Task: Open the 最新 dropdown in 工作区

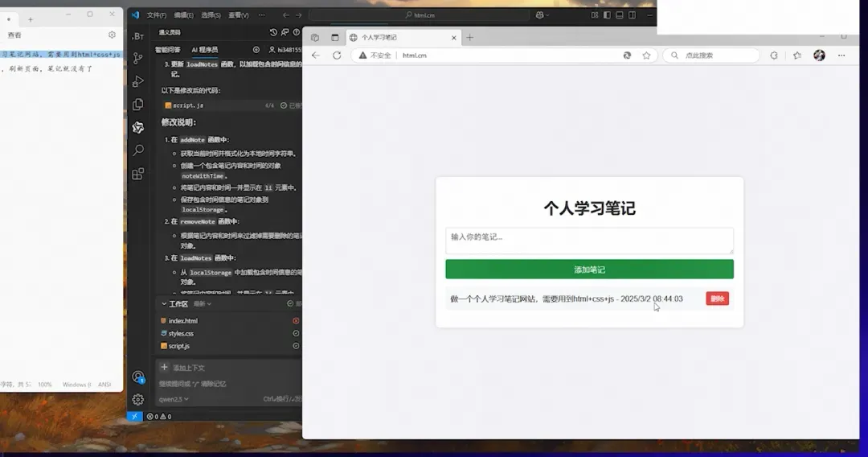Action: pos(203,304)
